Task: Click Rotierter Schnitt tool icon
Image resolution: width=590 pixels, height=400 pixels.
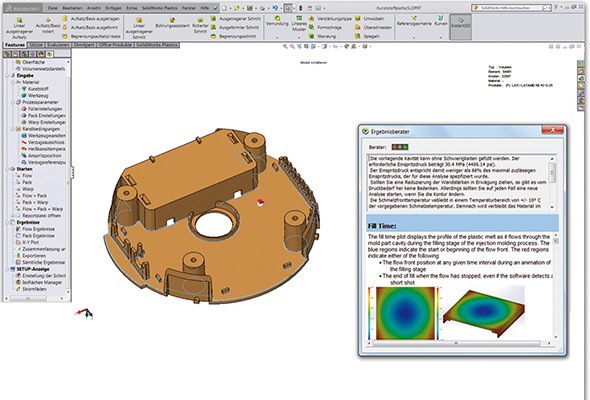Action: point(200,20)
